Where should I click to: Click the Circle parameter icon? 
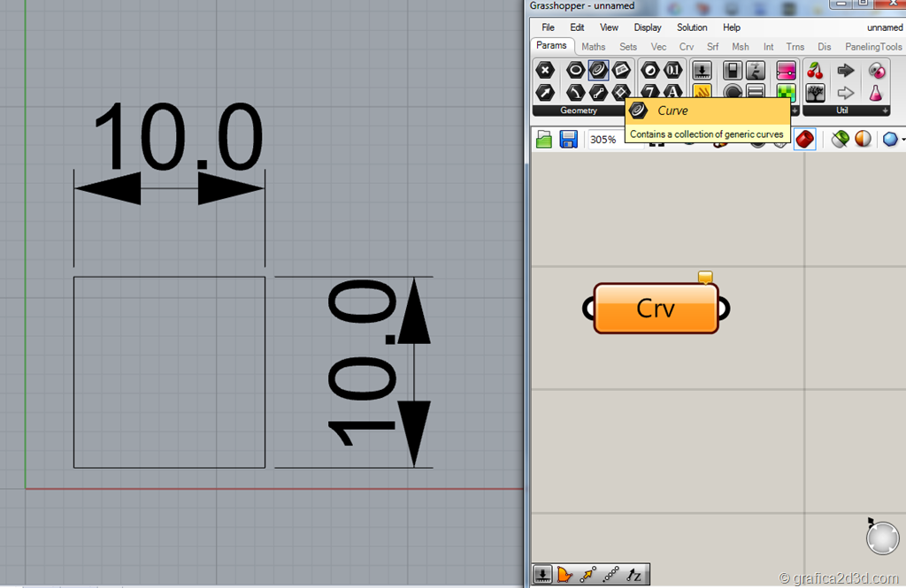point(575,71)
